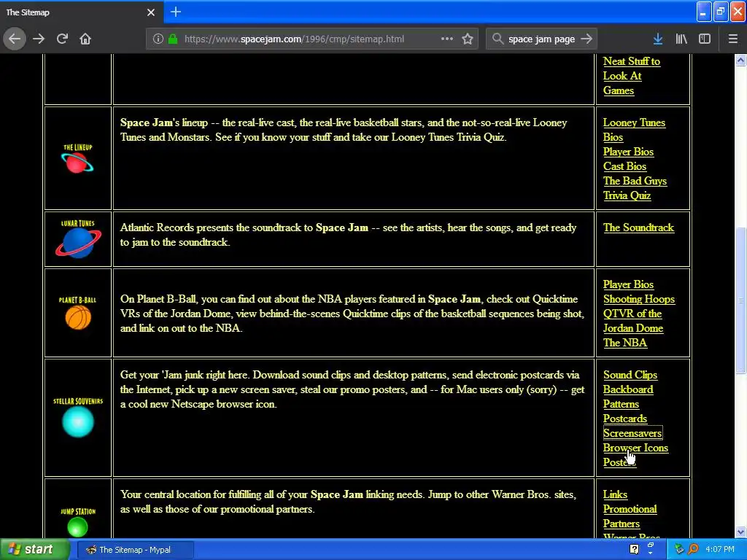Click the scrollbar down arrow
The height and width of the screenshot is (560, 747).
740,532
